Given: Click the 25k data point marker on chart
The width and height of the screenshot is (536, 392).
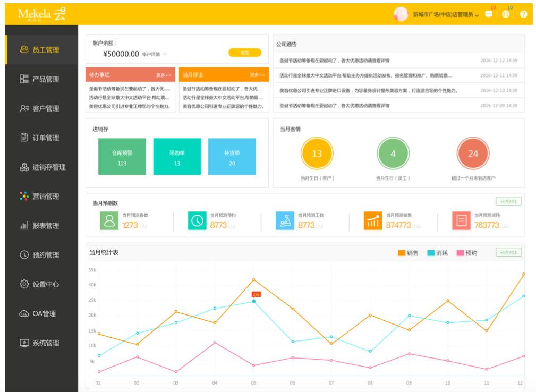Looking at the screenshot, I should coord(254,301).
